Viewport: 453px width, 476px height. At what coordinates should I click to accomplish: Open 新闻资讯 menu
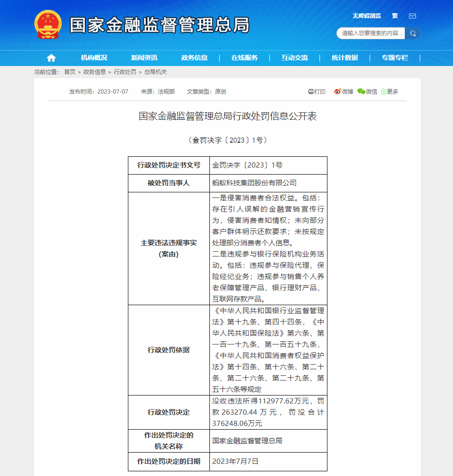pos(144,58)
